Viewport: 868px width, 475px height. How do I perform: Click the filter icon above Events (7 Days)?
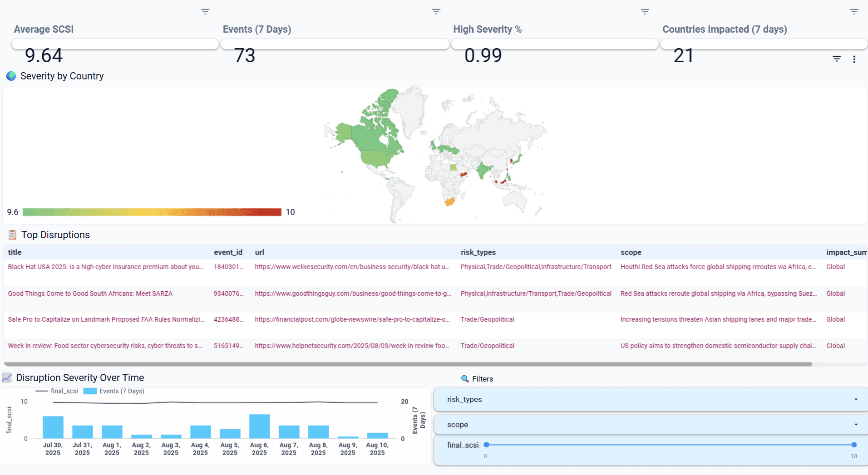436,11
